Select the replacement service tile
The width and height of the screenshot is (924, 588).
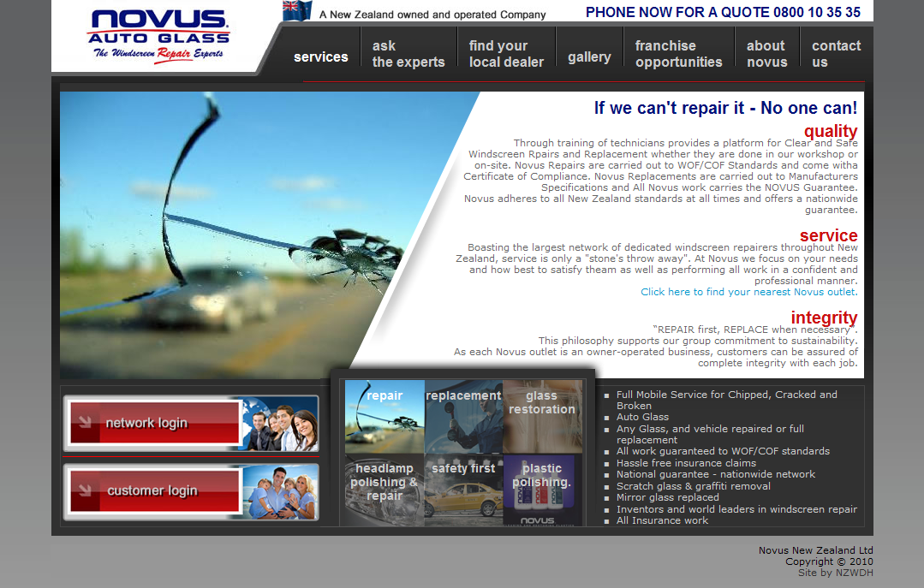[x=464, y=416]
